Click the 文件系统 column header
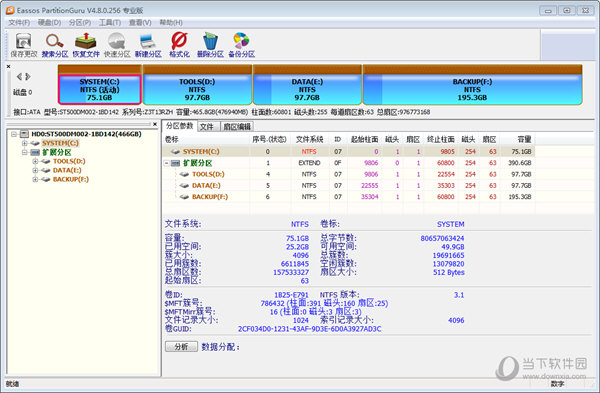 click(x=309, y=139)
